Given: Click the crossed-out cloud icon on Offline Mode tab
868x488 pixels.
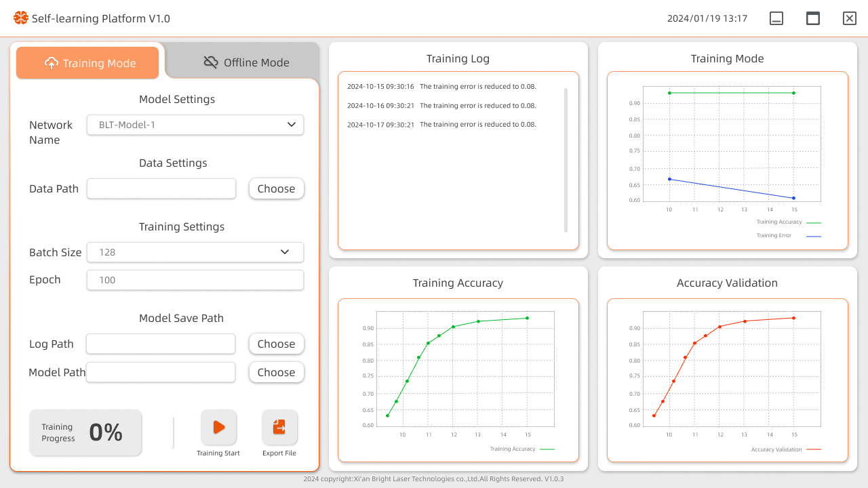Looking at the screenshot, I should tap(211, 62).
